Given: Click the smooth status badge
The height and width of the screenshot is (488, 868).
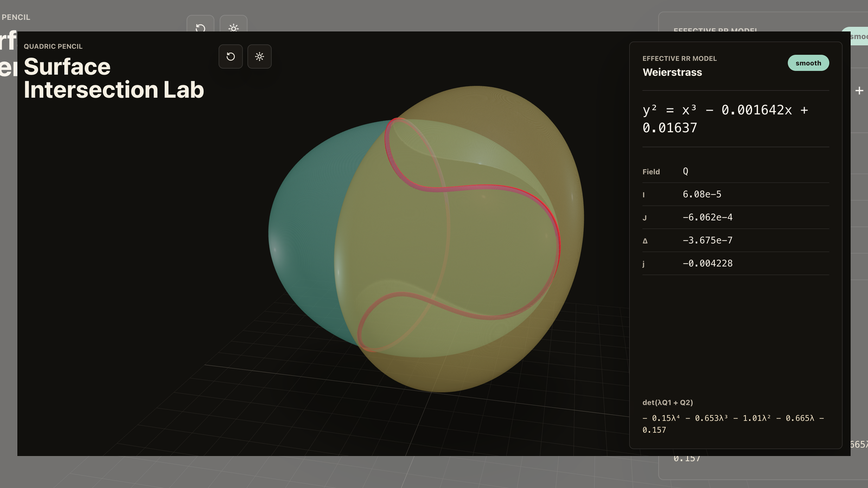Looking at the screenshot, I should point(808,63).
